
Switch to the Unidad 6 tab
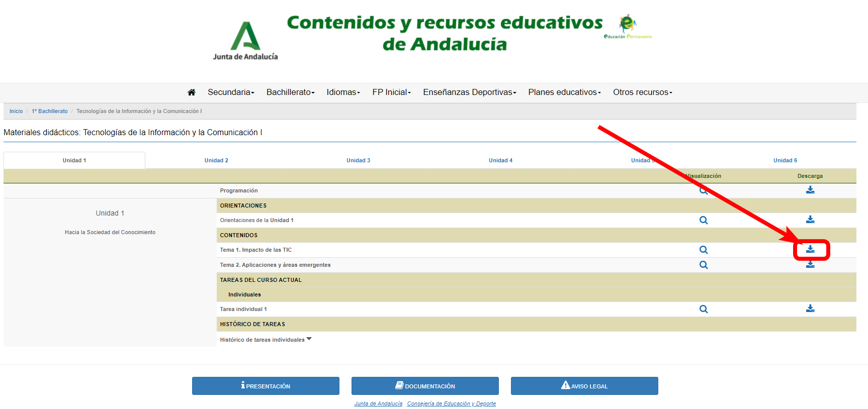coord(785,160)
